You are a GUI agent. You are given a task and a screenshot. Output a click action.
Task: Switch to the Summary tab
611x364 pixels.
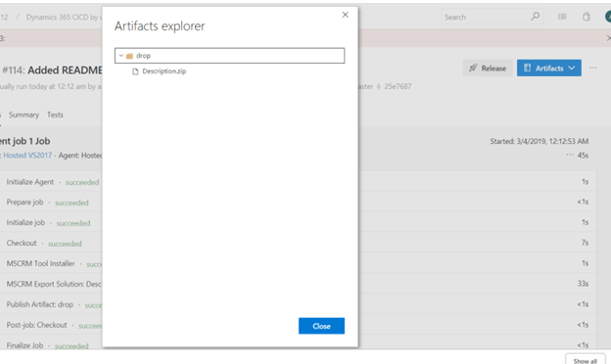coord(23,114)
